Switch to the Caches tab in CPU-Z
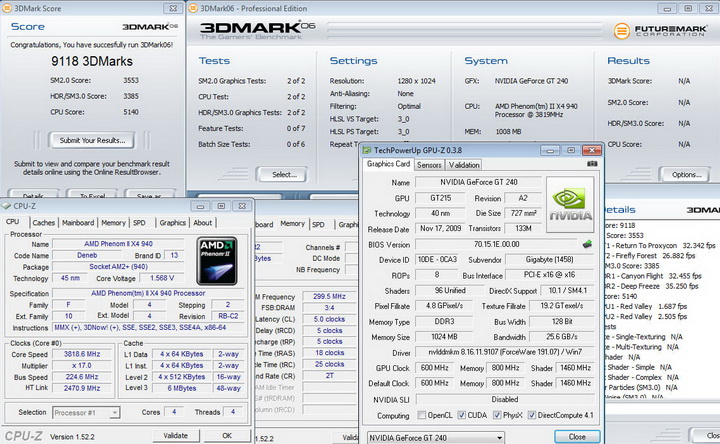Screen dimensions: 720x444 pos(44,223)
